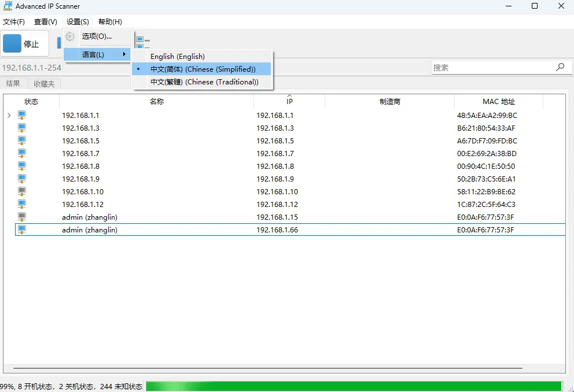Click MAC address A6:7D:F7:09:FD:BC
Image resolution: width=574 pixels, height=392 pixels.
[487, 140]
